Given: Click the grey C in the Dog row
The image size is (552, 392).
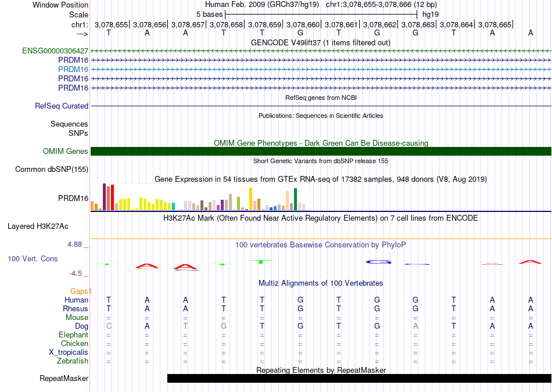Looking at the screenshot, I should click(x=109, y=326).
